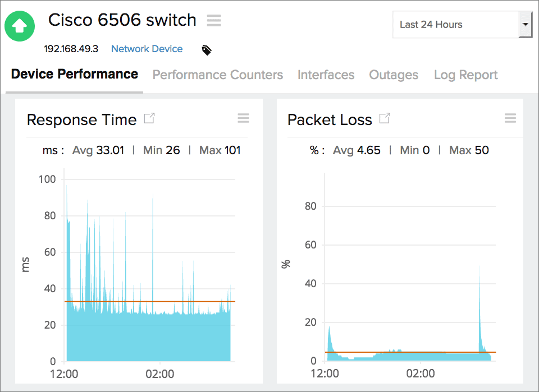Open the hamburger menu beside the device name
This screenshot has width=539, height=392.
pos(214,20)
